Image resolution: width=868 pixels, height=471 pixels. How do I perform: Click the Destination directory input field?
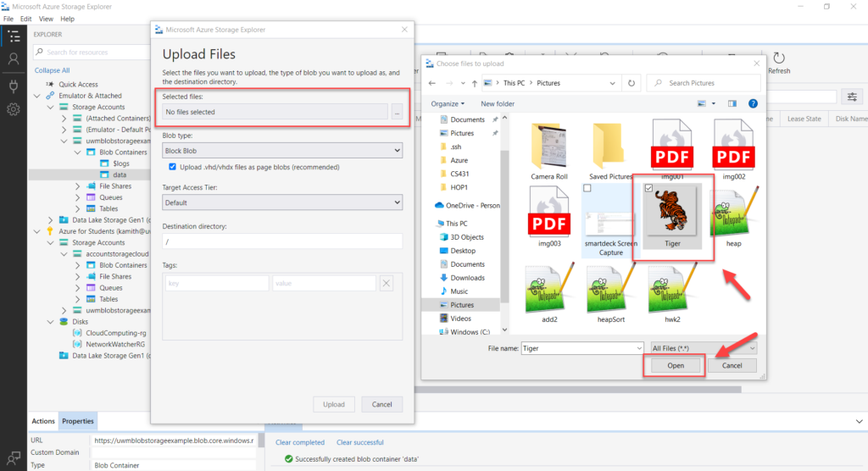[x=282, y=241]
